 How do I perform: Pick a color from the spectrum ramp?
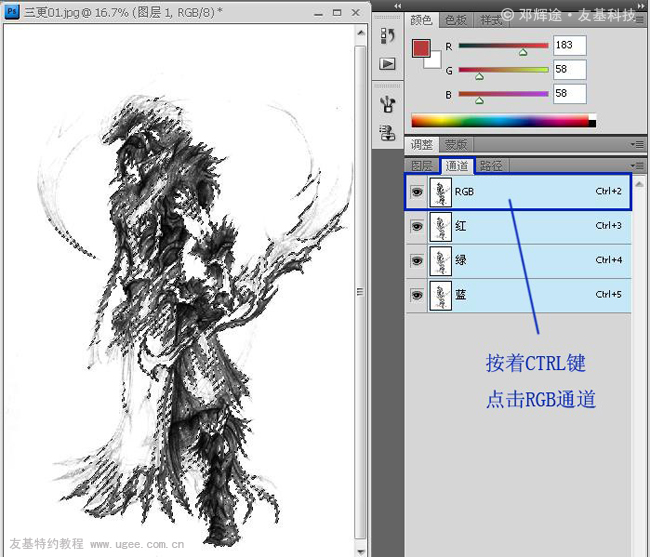tap(500, 120)
